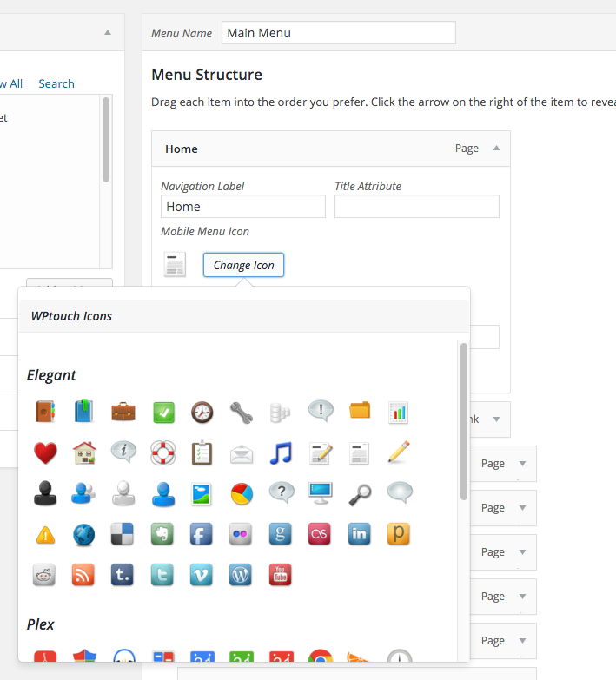Select the empty speech bubble icon

pyautogui.click(x=399, y=492)
